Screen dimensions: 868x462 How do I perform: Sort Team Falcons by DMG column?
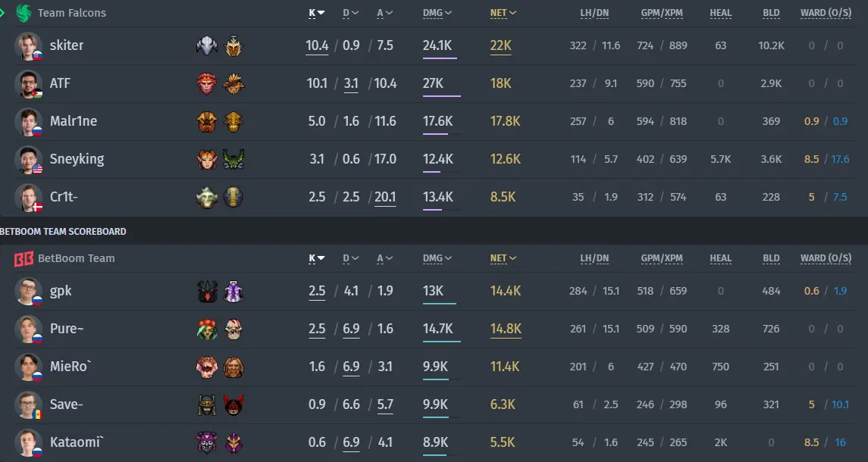coord(437,13)
